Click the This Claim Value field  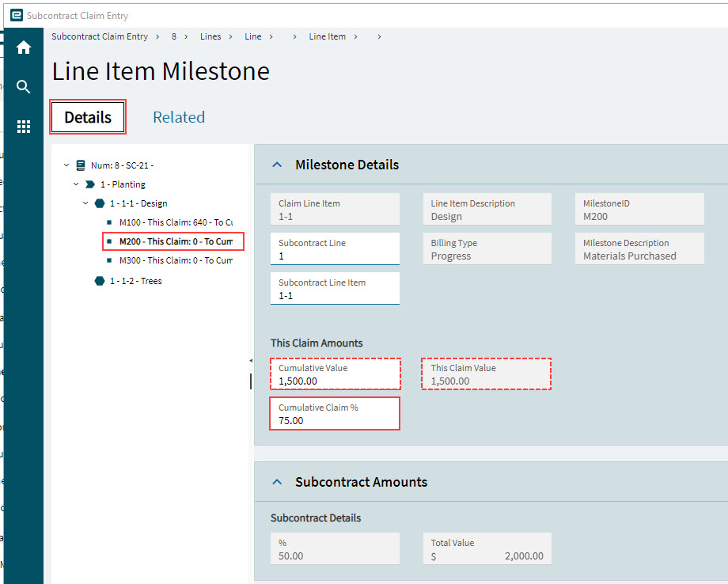(x=486, y=374)
